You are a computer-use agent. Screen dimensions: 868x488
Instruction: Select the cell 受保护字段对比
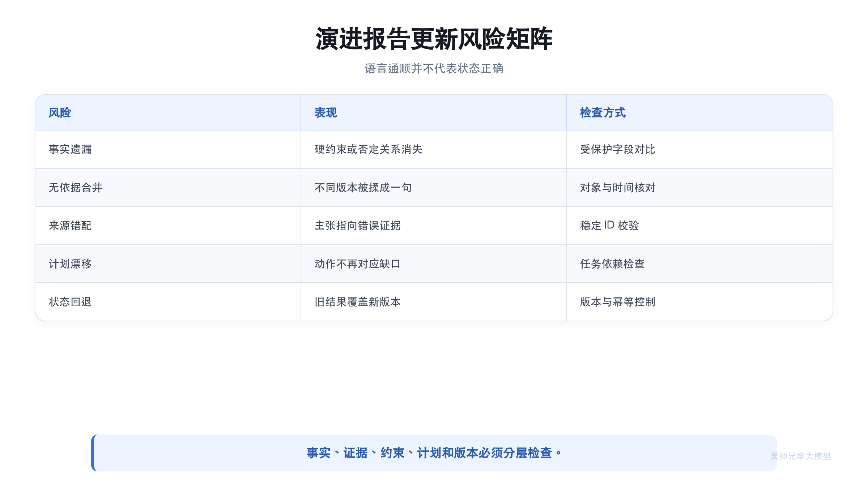(699, 149)
